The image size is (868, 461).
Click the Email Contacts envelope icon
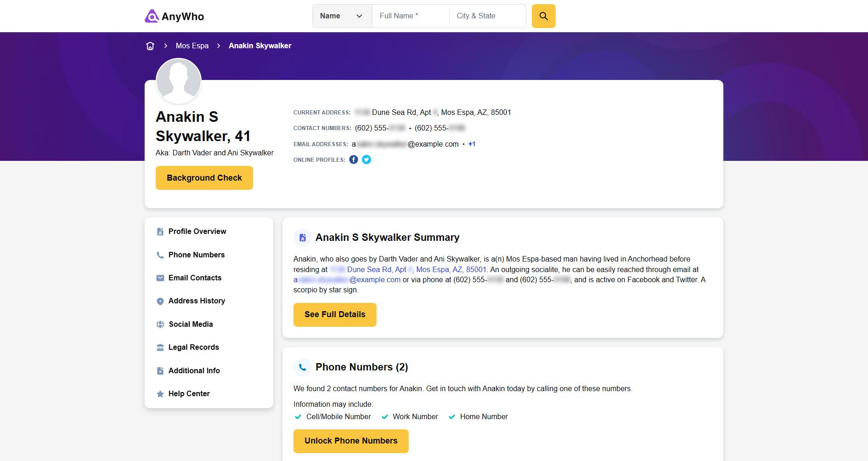point(160,278)
